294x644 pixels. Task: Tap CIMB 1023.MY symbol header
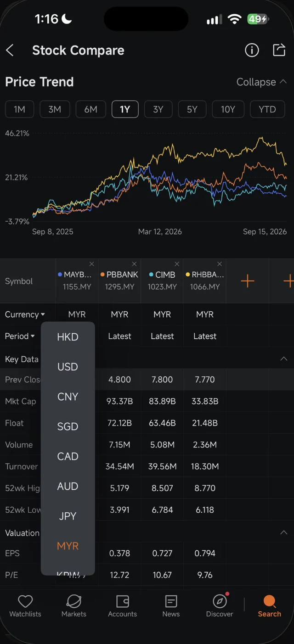[x=162, y=280]
